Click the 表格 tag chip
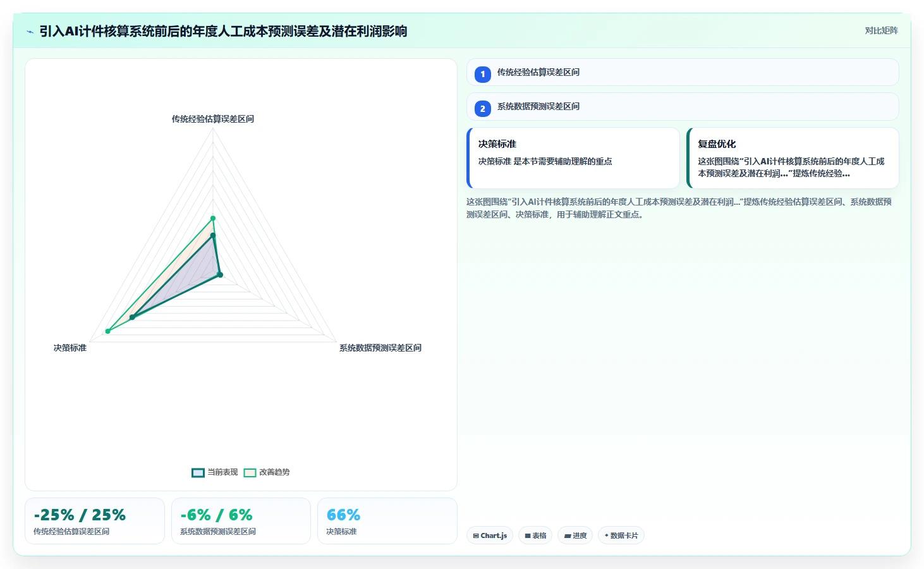This screenshot has height=569, width=924. point(535,535)
